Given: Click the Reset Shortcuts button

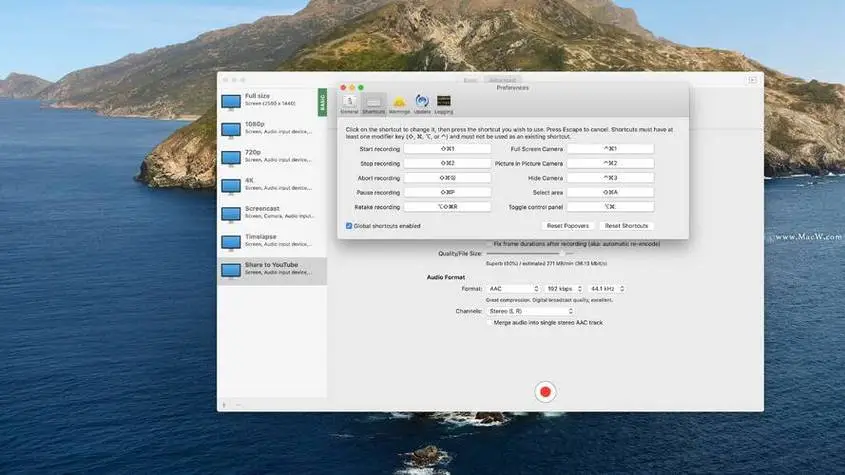Looking at the screenshot, I should tap(626, 226).
